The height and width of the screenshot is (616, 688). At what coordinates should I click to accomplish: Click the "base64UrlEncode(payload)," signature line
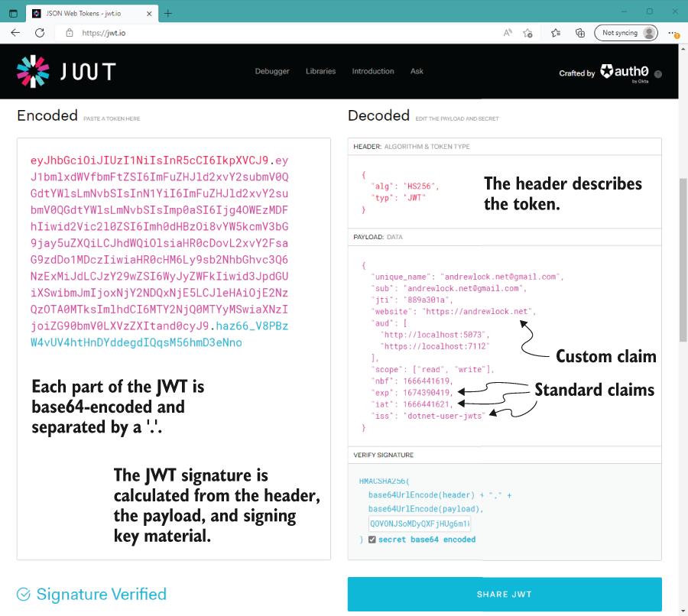point(426,509)
